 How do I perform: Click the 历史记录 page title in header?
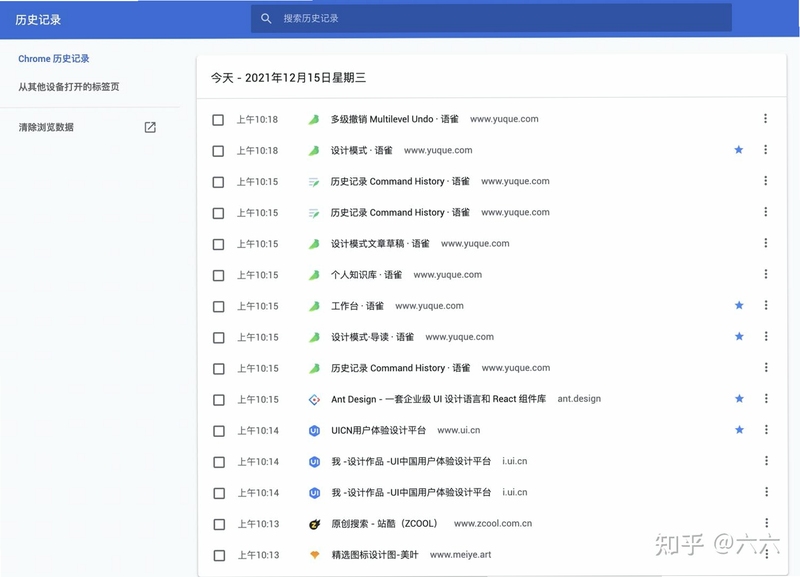(38, 20)
